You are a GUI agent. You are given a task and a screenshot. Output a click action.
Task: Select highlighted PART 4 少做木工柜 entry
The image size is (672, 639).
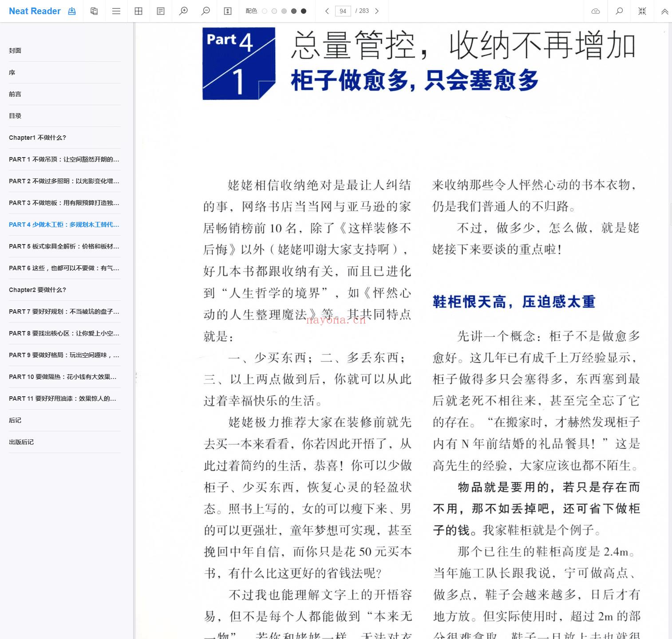pyautogui.click(x=65, y=225)
